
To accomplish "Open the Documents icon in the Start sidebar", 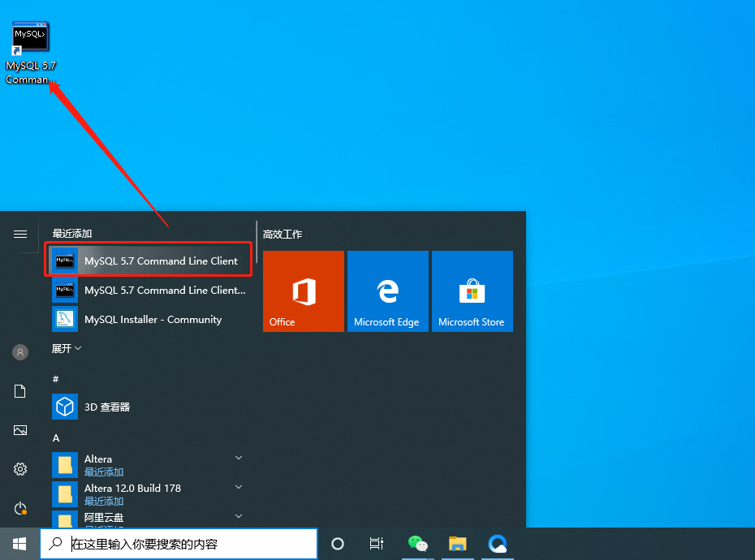I will pos(19,391).
